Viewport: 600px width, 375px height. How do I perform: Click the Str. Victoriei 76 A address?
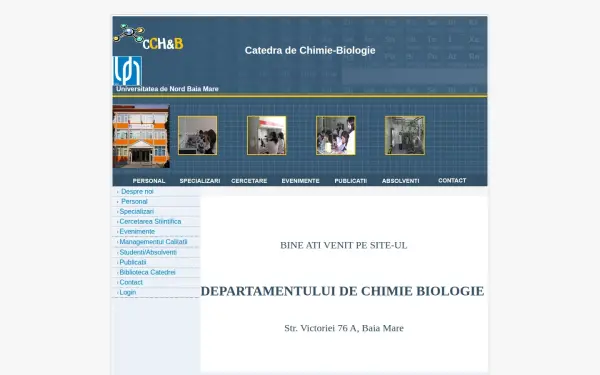click(x=344, y=328)
